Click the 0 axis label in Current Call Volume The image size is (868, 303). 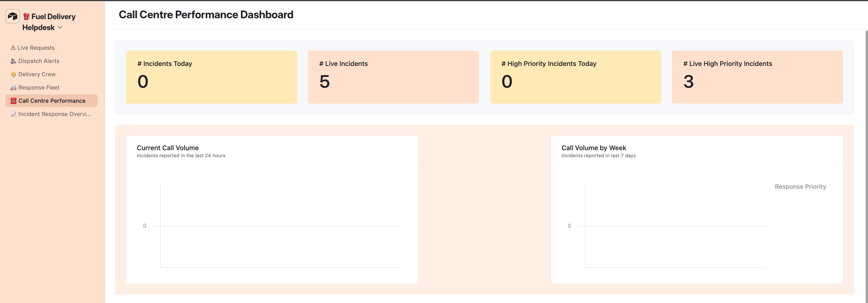(145, 226)
